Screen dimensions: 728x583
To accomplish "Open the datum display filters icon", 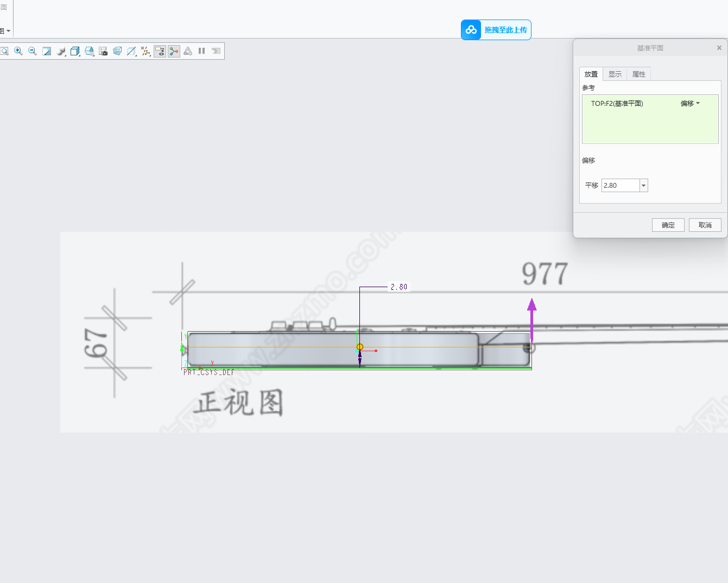I will [145, 51].
